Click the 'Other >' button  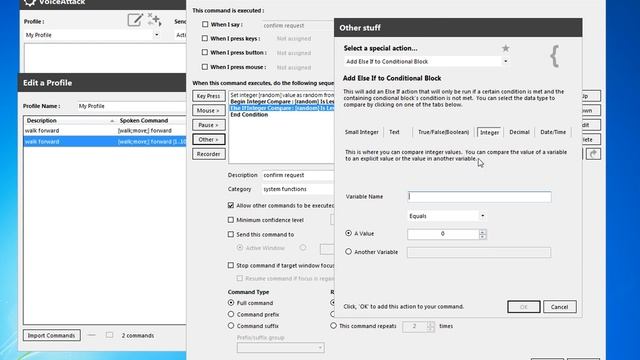tap(209, 140)
